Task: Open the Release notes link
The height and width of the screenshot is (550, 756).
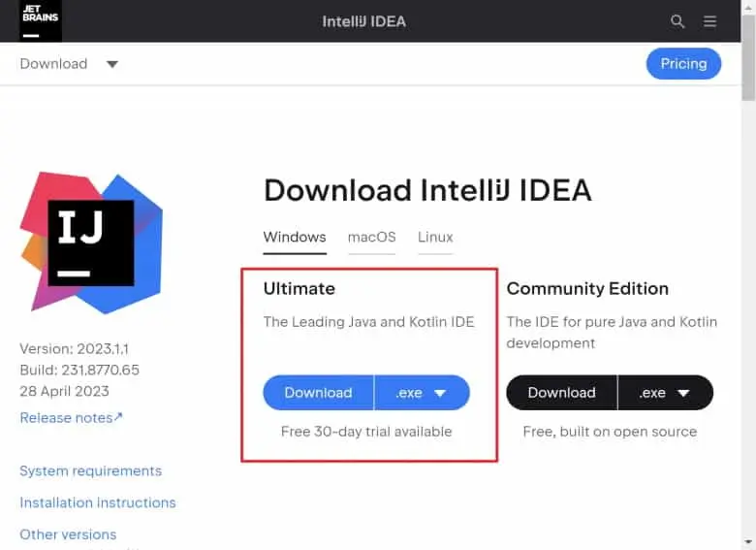Action: coord(71,417)
